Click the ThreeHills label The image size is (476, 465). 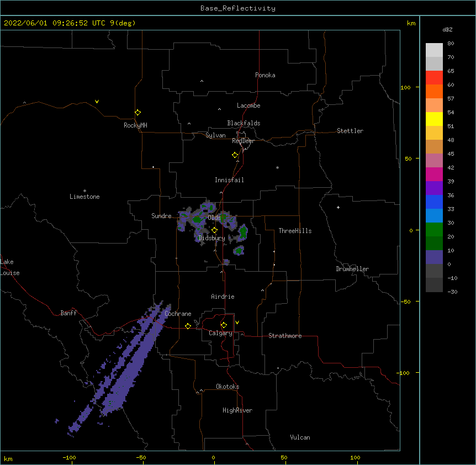coord(295,231)
